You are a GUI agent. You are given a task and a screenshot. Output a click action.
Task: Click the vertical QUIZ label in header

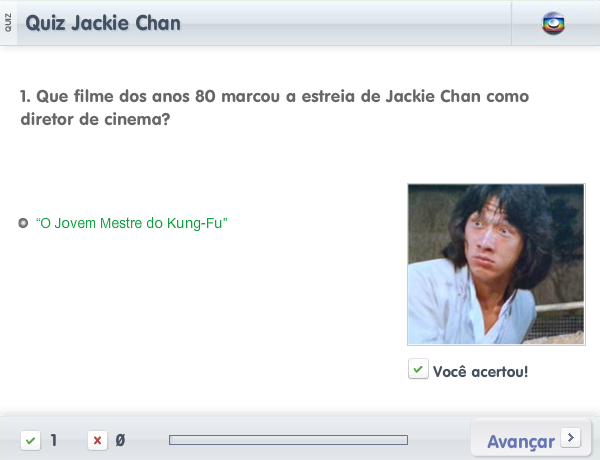pos(8,23)
